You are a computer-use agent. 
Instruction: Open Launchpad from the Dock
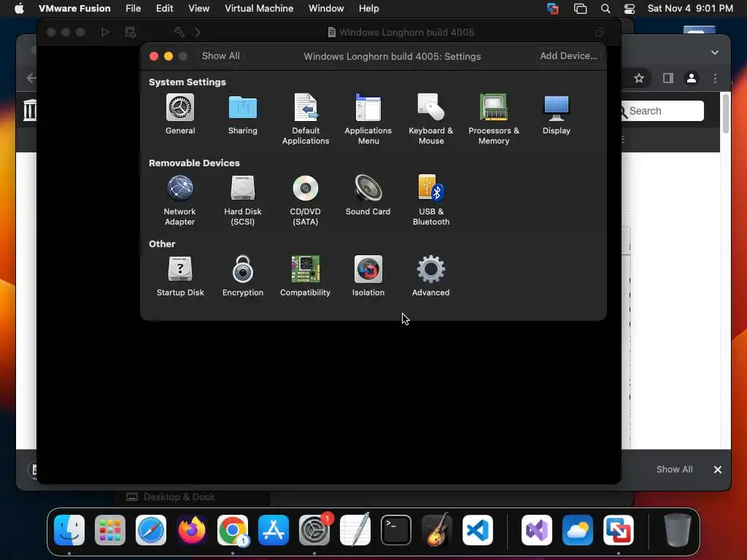pos(110,530)
